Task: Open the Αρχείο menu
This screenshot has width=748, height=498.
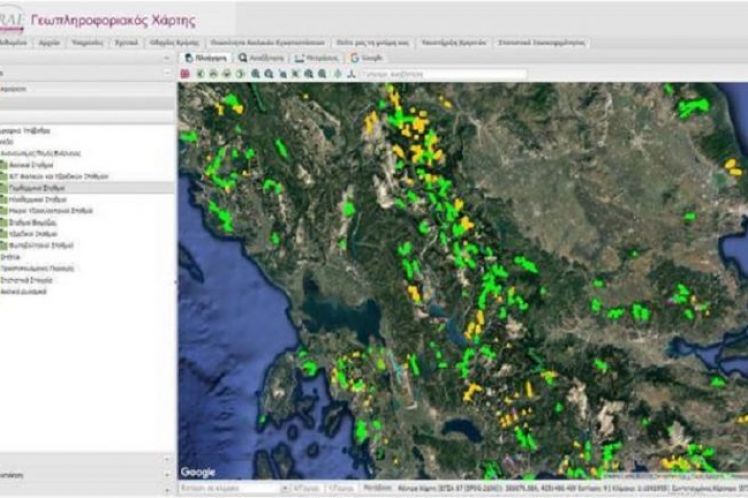Action: pyautogui.click(x=48, y=43)
